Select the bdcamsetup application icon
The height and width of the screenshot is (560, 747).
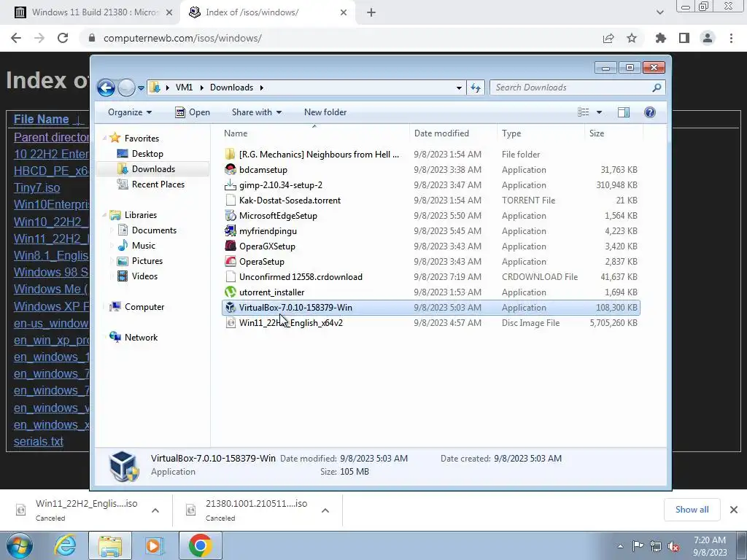pyautogui.click(x=231, y=169)
